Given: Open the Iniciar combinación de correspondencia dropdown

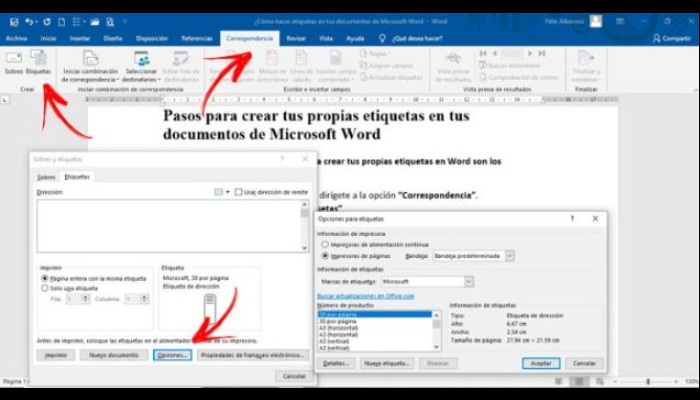Looking at the screenshot, I should 91,67.
